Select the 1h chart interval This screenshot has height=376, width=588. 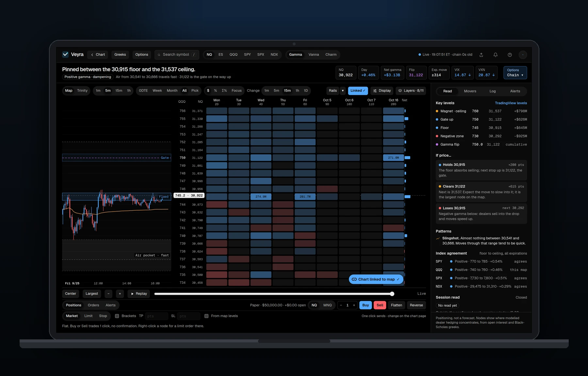point(129,91)
